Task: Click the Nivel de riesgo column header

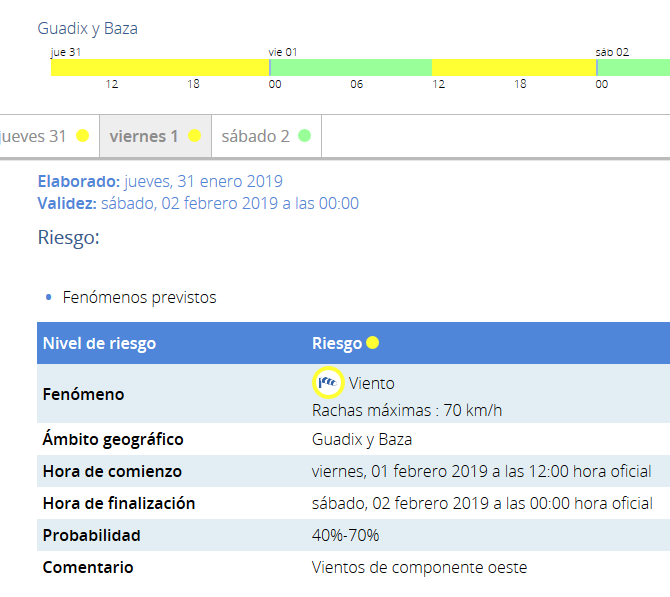Action: point(99,344)
